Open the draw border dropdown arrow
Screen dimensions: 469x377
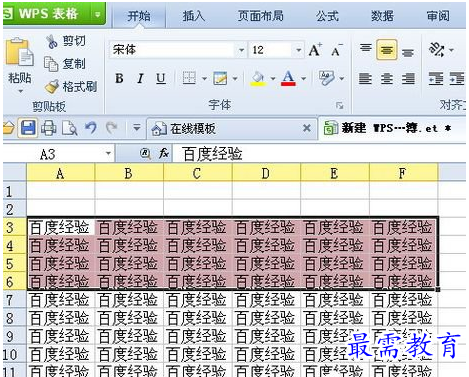point(235,79)
